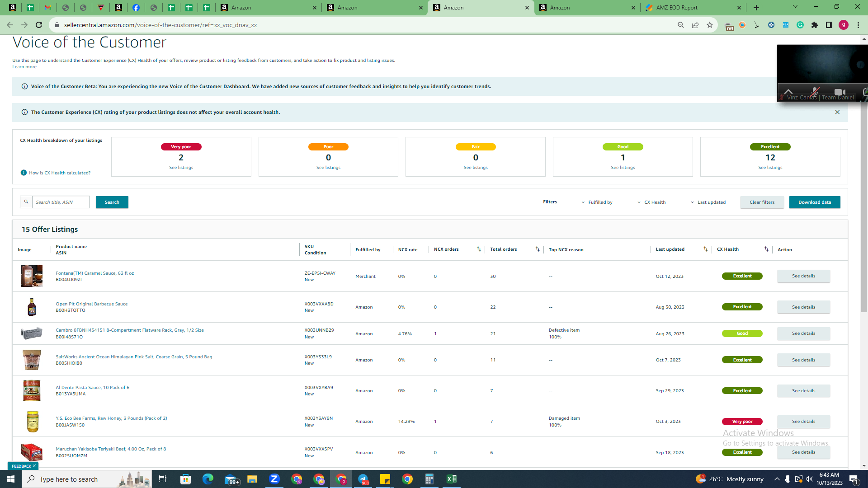Image resolution: width=868 pixels, height=488 pixels.
Task: Switch to the first Amazon tab
Action: (268, 8)
